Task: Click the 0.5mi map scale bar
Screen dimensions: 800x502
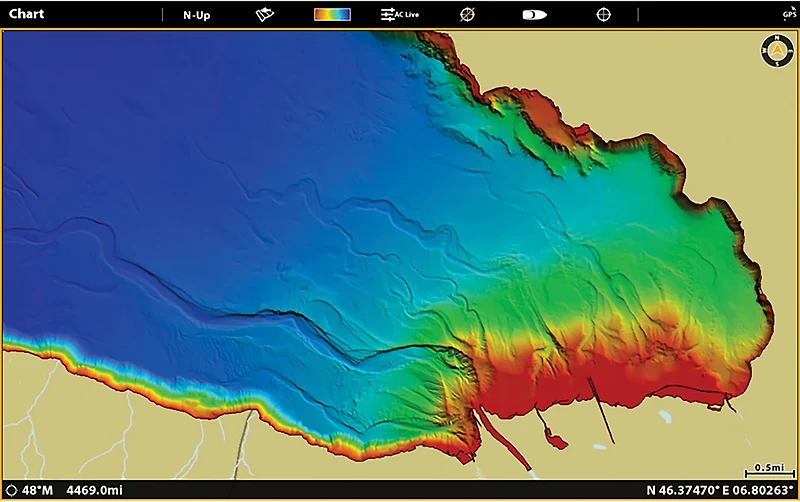Action: 768,470
